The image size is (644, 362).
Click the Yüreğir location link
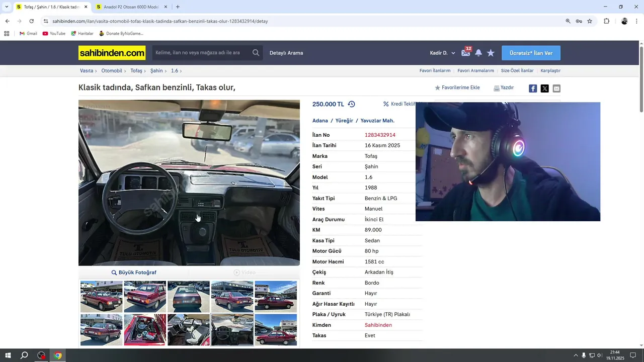[x=344, y=121]
